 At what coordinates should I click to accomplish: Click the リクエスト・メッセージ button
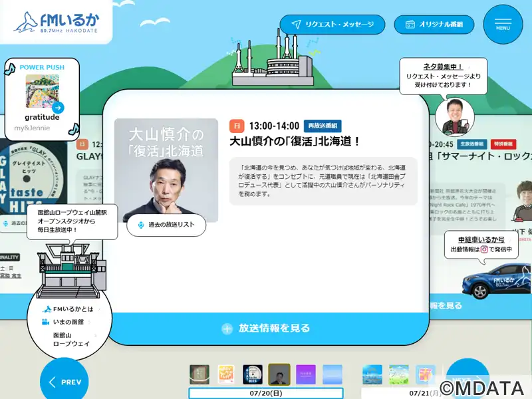point(332,25)
